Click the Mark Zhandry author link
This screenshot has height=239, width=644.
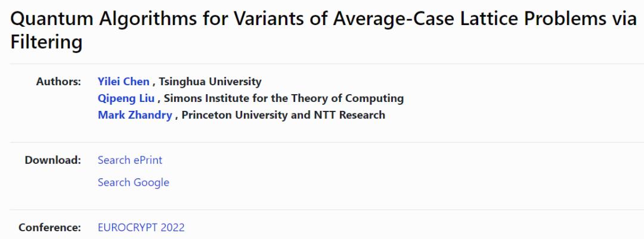(x=135, y=115)
